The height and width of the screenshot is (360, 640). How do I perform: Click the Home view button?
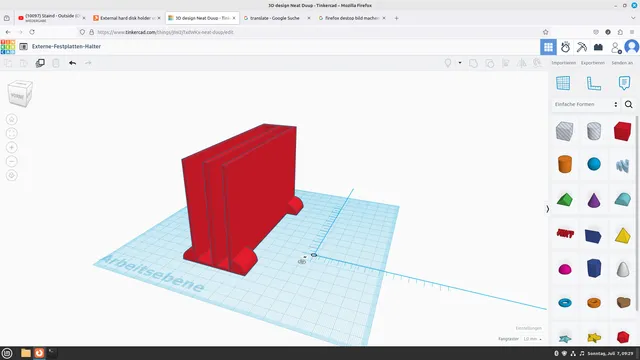tap(11, 119)
